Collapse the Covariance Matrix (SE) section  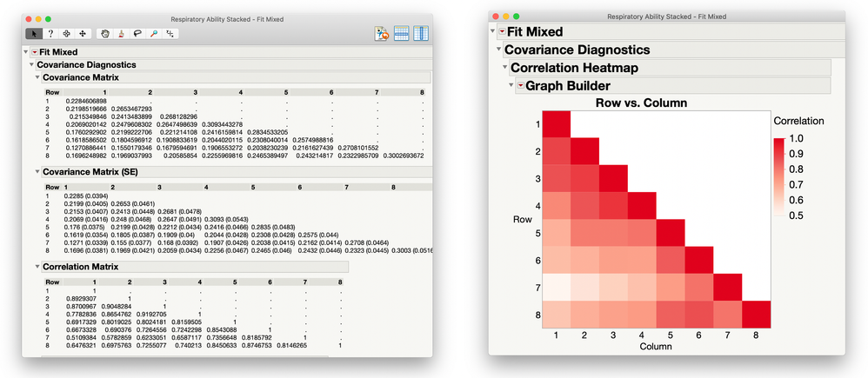point(37,172)
